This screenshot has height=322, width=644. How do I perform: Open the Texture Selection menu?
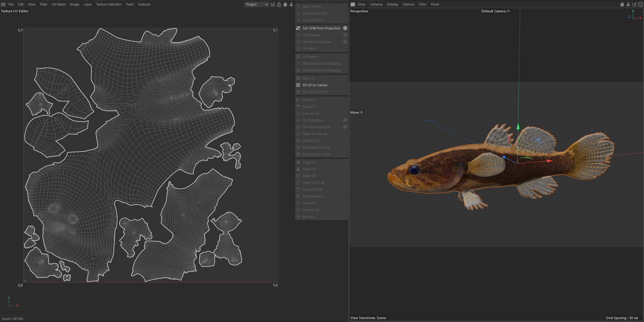tap(109, 4)
